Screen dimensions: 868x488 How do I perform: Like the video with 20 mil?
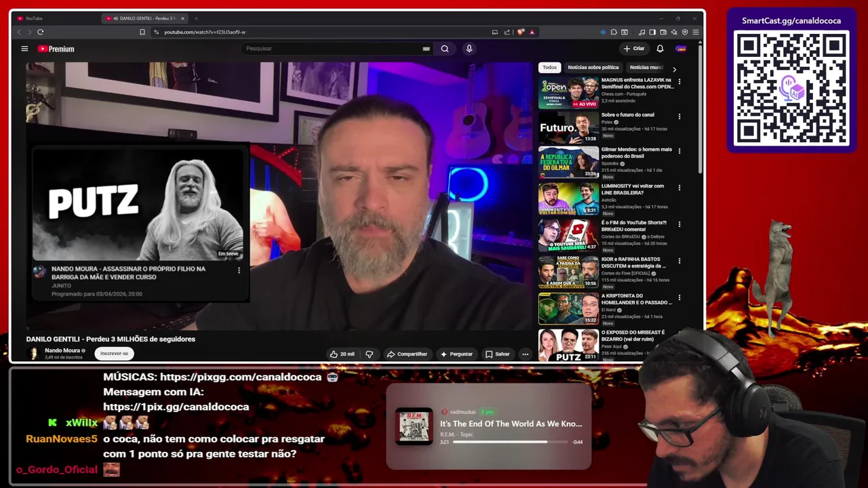click(x=342, y=354)
